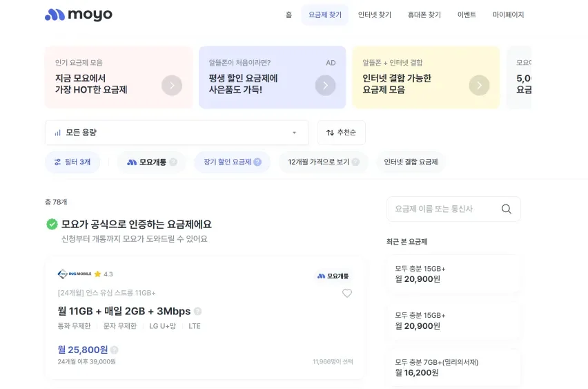Click help icon next to 월 25,800원

click(x=115, y=350)
